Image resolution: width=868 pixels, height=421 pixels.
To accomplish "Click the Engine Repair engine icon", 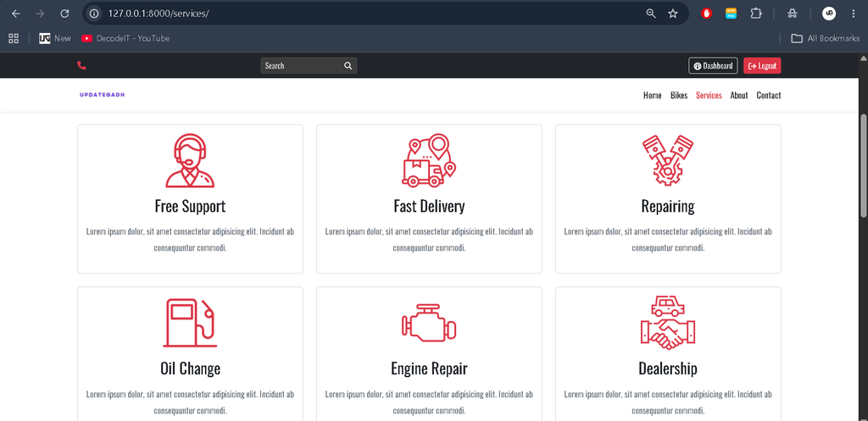I will click(429, 323).
